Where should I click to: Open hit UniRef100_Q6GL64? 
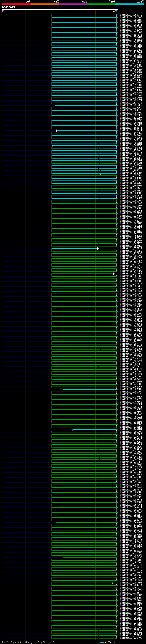(x=131, y=387)
